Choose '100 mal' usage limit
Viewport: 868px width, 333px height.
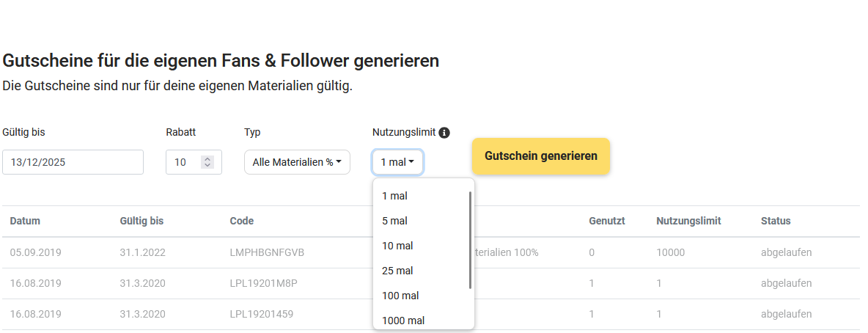(x=400, y=296)
